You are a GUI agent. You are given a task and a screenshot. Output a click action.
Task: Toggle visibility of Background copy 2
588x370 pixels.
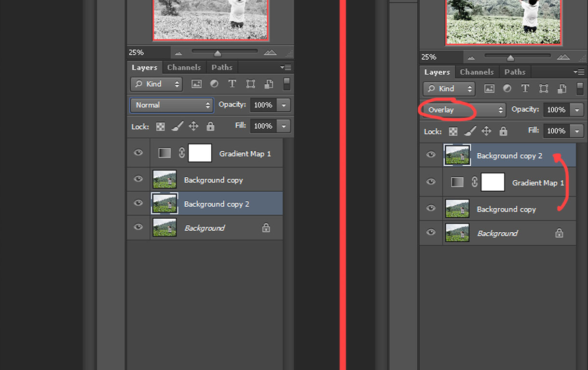tap(138, 203)
